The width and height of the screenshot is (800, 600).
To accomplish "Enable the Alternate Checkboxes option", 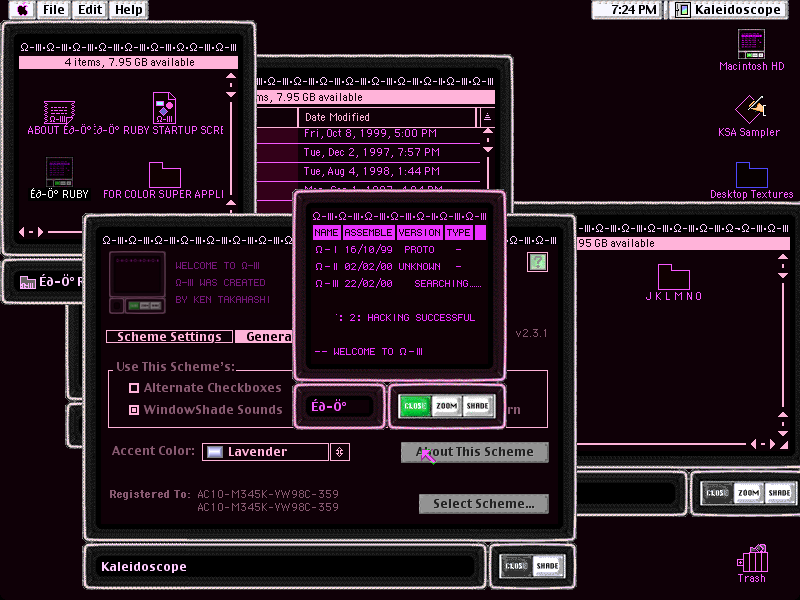I will tap(134, 388).
